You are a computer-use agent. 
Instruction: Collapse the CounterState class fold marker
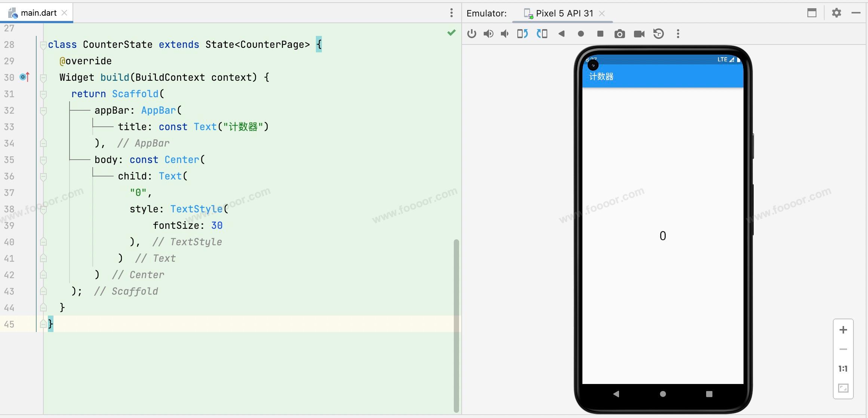click(x=43, y=45)
